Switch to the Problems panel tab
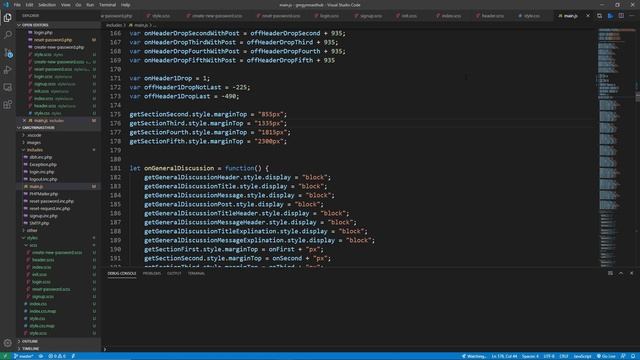This screenshot has width=640, height=360. [152, 273]
